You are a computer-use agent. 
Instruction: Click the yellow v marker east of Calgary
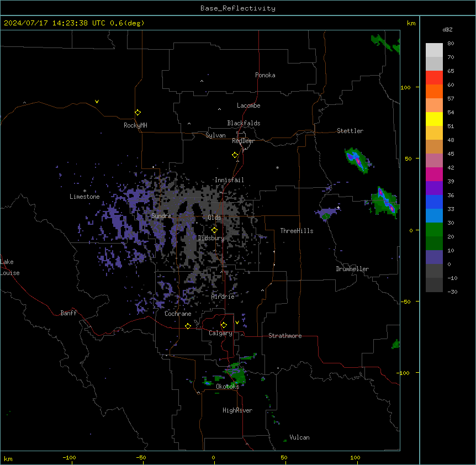click(x=237, y=323)
